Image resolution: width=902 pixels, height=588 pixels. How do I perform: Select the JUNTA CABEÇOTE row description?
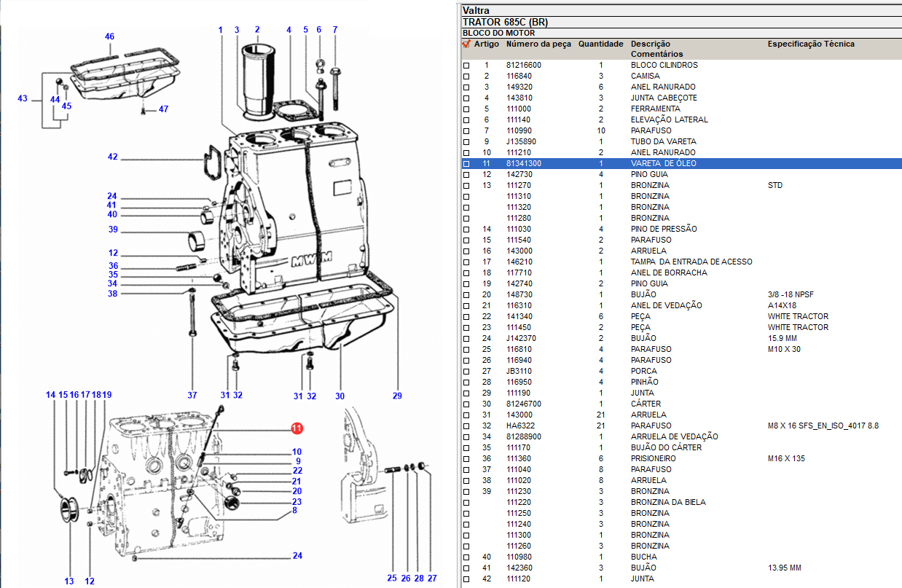(x=663, y=98)
